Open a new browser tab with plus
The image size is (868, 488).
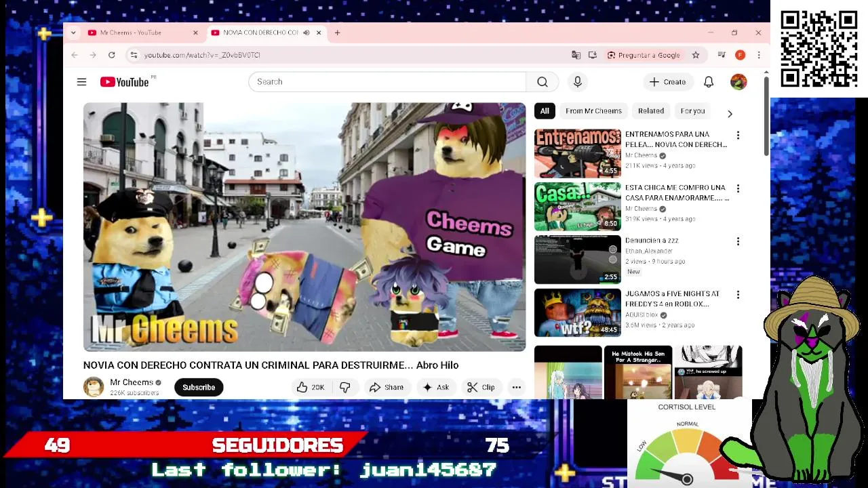(x=337, y=33)
